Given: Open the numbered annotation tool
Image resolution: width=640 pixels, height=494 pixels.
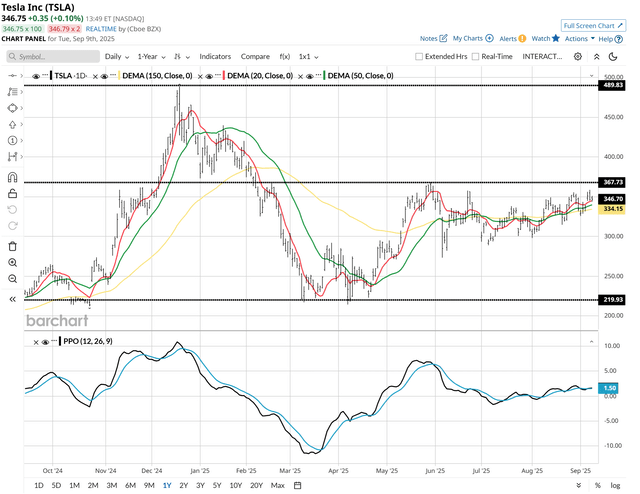Looking at the screenshot, I should click(12, 140).
